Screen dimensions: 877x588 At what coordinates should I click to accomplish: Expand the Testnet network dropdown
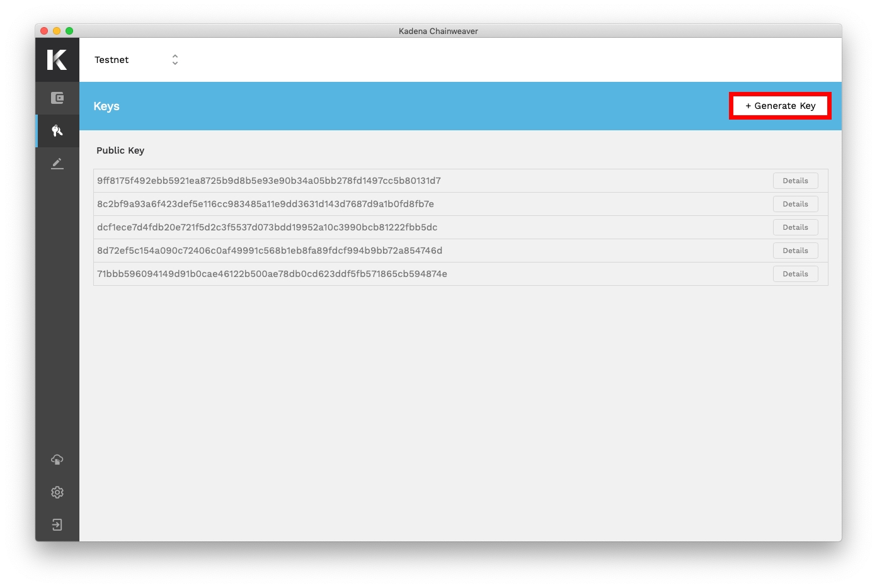(x=136, y=60)
